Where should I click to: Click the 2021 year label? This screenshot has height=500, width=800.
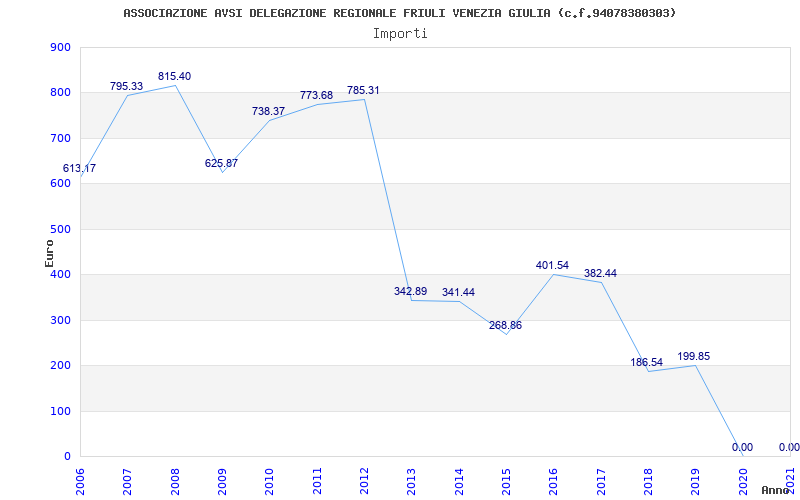point(790,480)
